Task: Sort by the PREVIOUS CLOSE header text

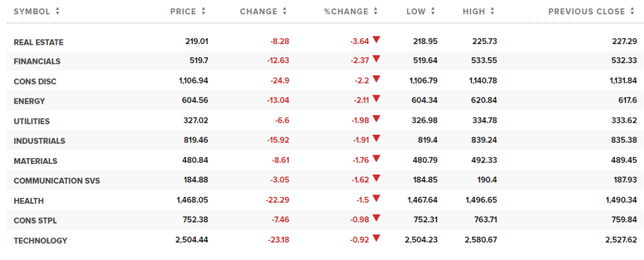Action: click(587, 11)
